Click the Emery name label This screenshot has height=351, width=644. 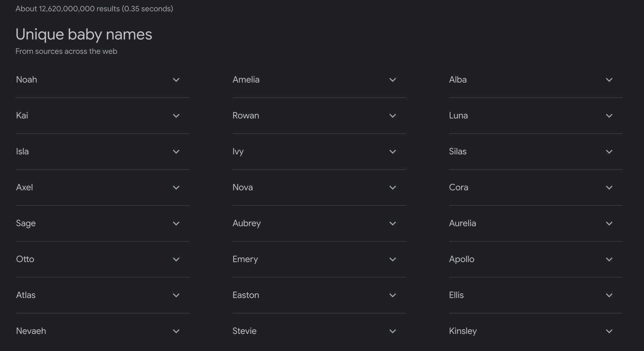click(245, 259)
